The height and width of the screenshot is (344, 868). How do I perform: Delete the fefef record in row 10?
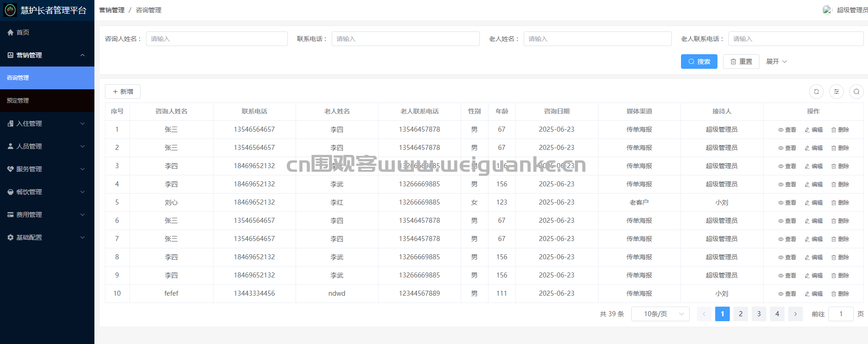pos(840,294)
